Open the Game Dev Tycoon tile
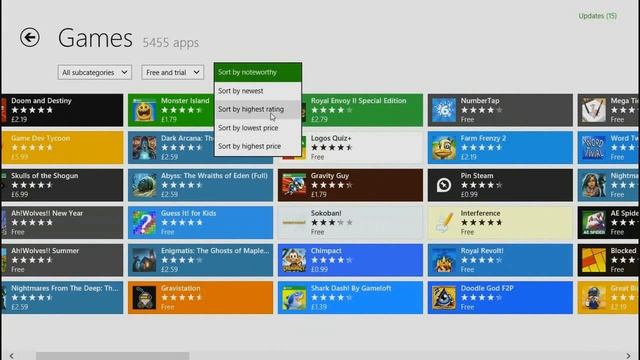This screenshot has height=360, width=640. click(x=62, y=148)
